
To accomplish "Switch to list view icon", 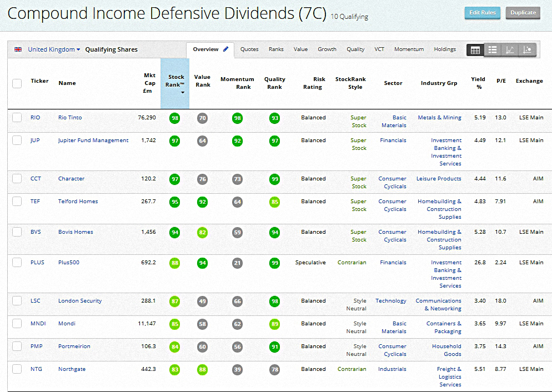I will click(493, 50).
